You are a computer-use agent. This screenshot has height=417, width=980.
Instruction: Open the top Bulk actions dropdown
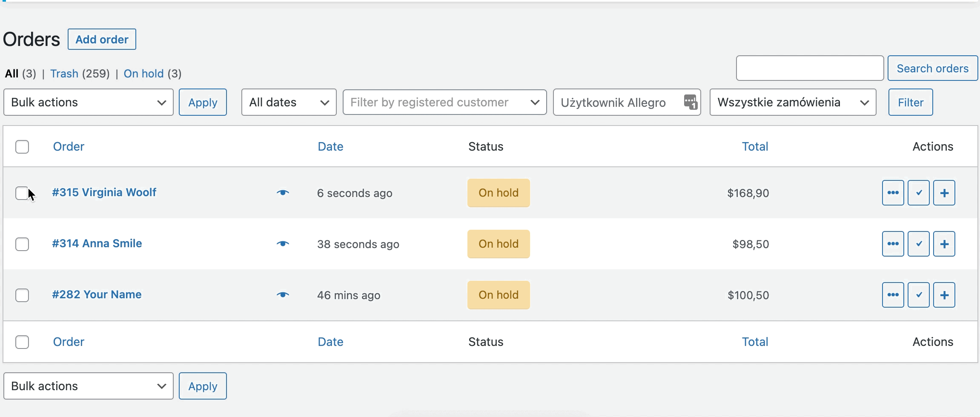(x=89, y=102)
